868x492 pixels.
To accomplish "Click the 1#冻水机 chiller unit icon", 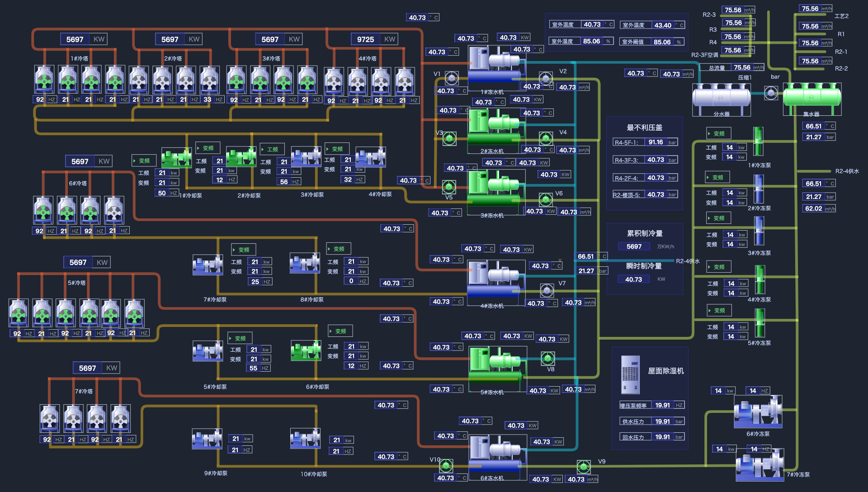I will (x=494, y=63).
